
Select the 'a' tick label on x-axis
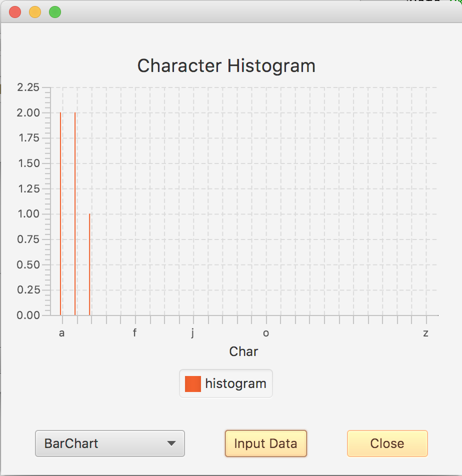point(61,332)
